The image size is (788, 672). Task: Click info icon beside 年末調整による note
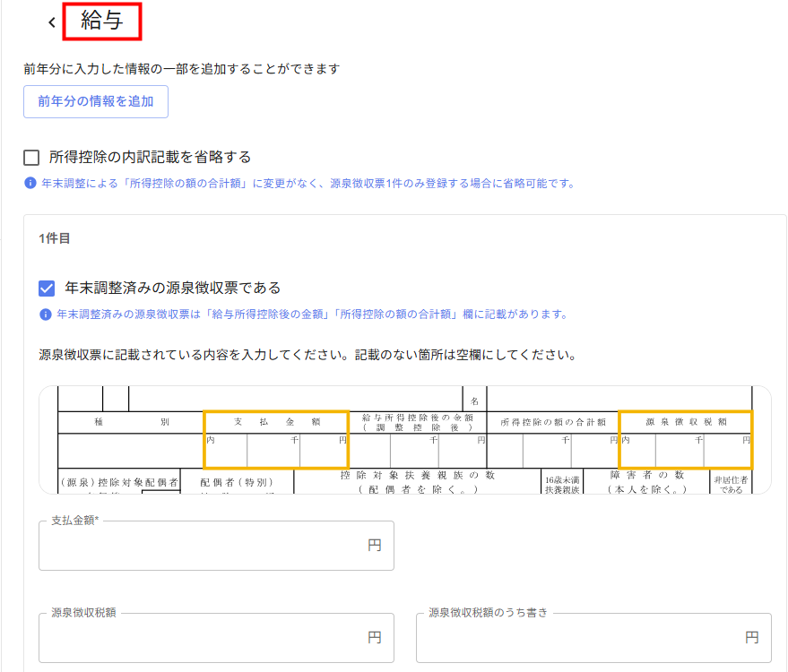30,184
